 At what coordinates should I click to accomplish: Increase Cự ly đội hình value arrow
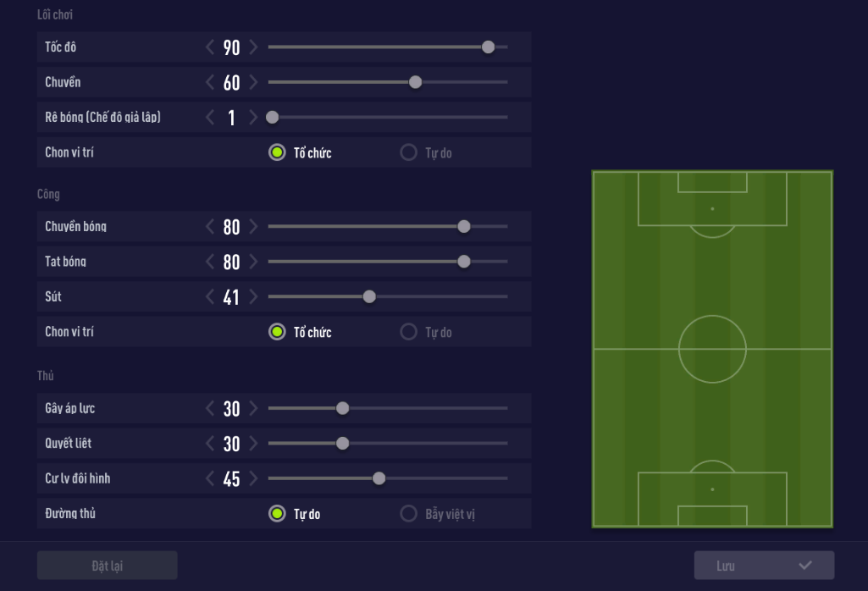coord(253,478)
